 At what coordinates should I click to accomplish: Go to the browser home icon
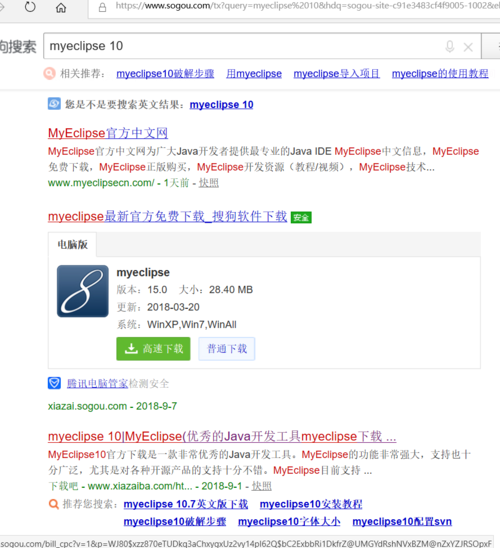coord(61,7)
